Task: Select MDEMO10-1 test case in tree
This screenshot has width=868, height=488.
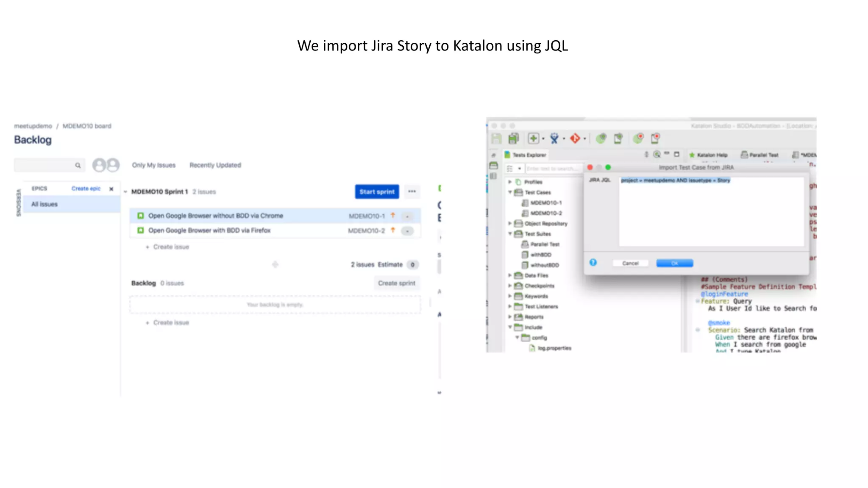Action: 542,203
